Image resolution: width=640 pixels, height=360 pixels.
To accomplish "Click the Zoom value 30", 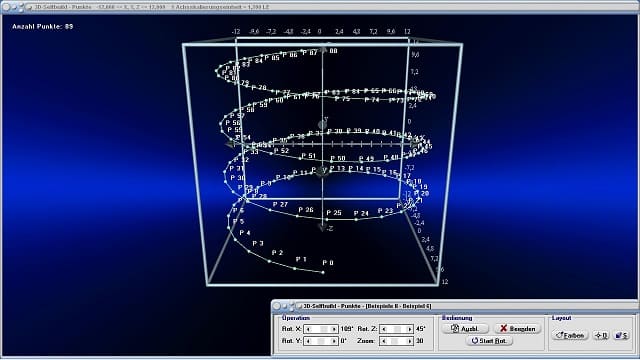I will [420, 341].
